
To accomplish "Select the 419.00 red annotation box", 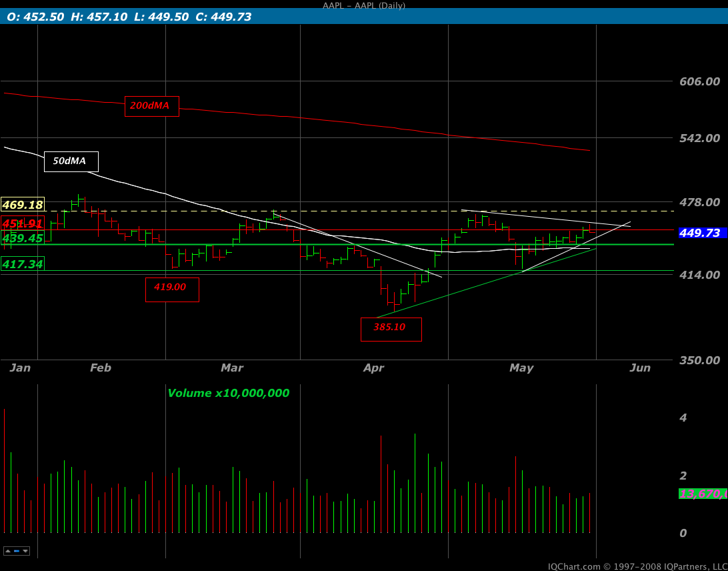I will coord(172,290).
